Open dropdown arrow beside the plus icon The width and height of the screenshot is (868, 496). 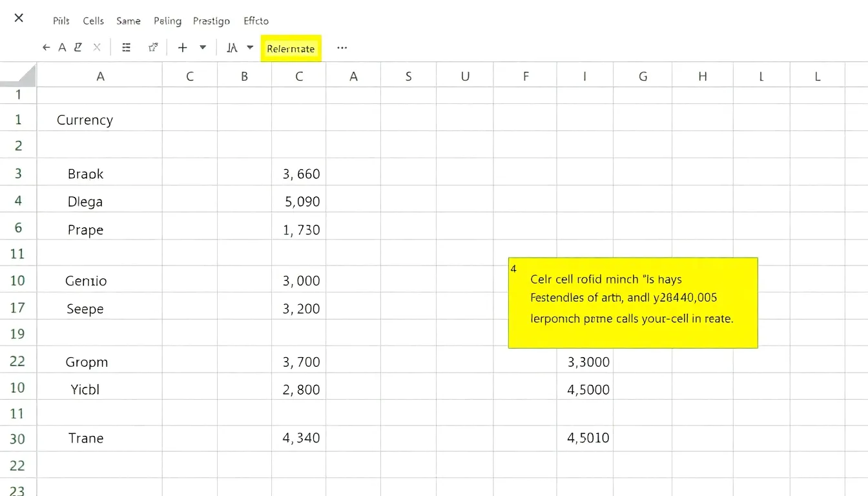pos(203,48)
